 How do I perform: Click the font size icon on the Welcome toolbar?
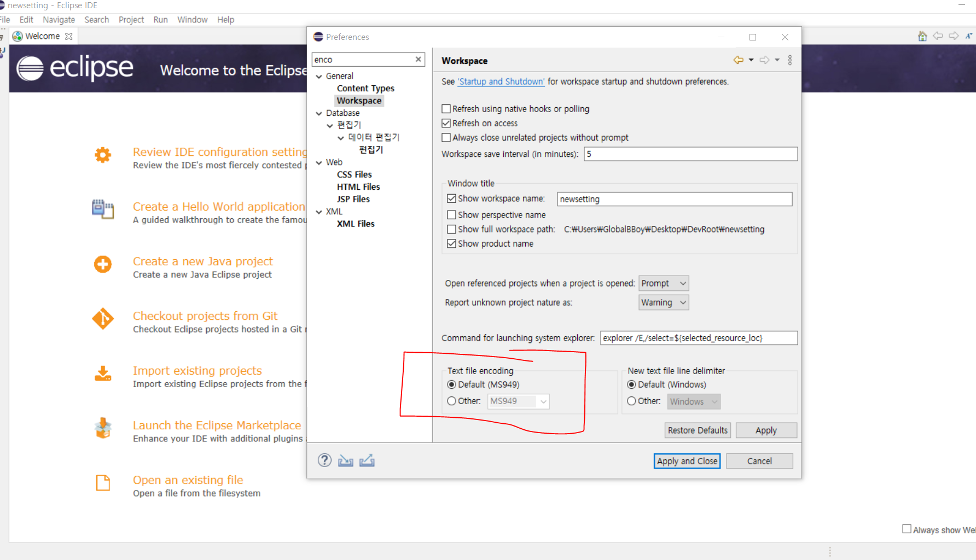(969, 36)
